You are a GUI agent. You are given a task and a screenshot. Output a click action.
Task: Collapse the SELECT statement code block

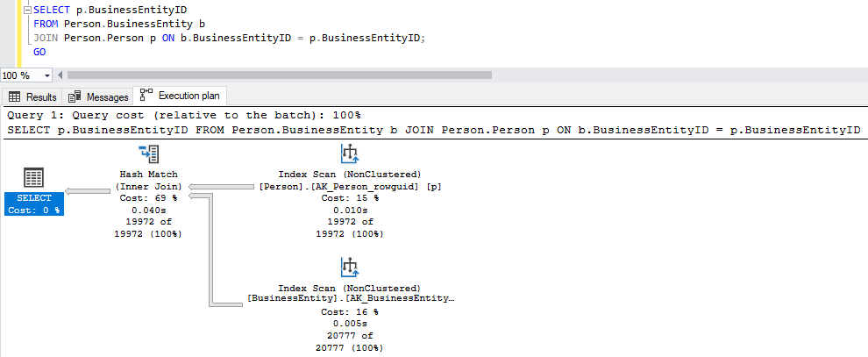[x=25, y=9]
